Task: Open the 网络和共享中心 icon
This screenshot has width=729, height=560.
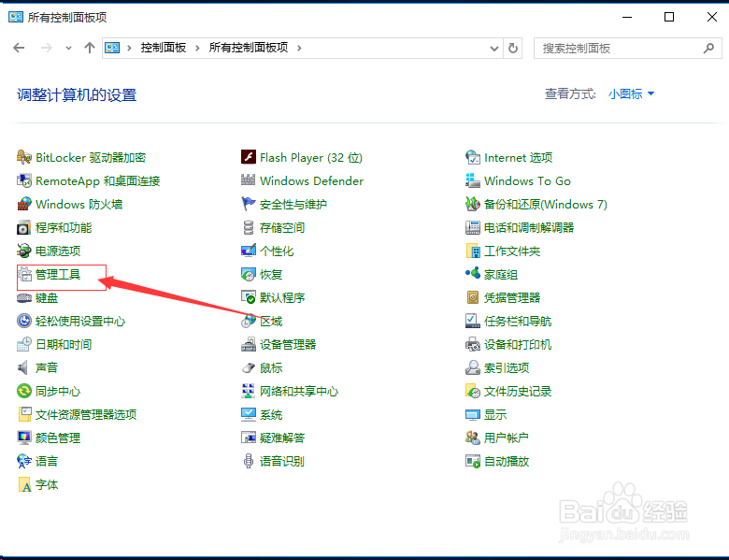Action: point(249,391)
